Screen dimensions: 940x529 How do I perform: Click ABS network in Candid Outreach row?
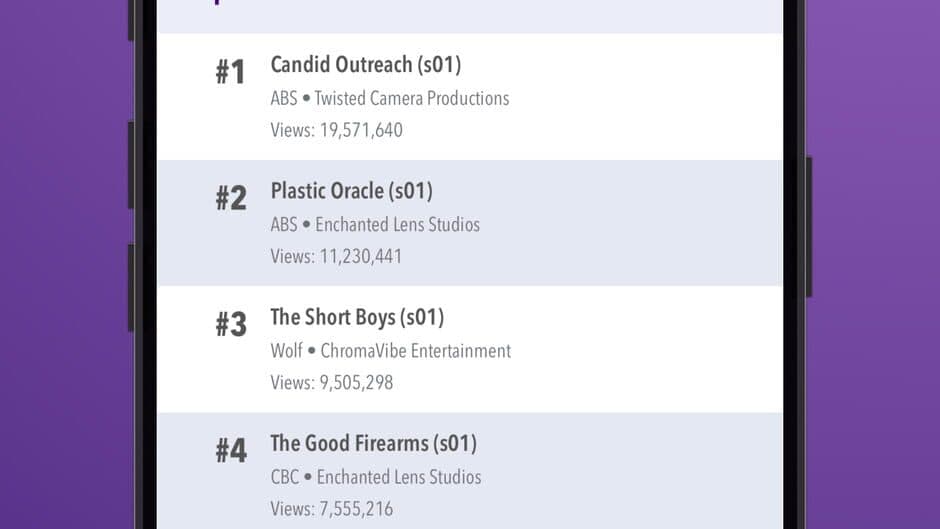click(x=284, y=98)
